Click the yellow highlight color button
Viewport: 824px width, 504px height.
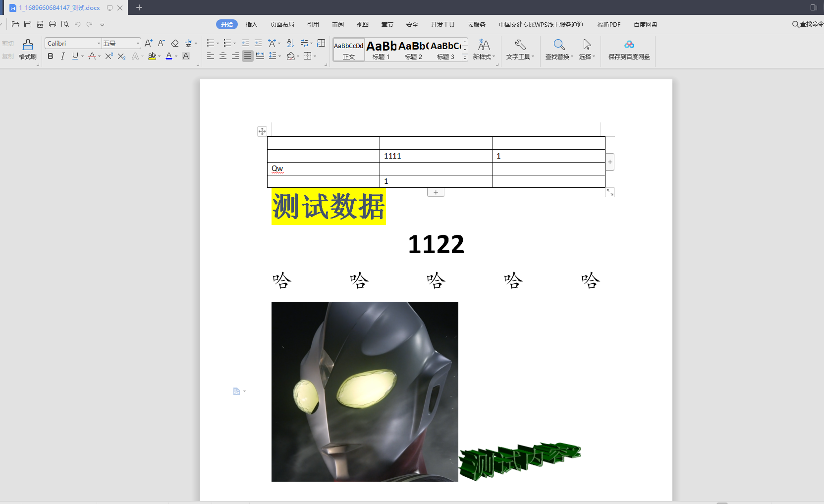click(x=152, y=56)
